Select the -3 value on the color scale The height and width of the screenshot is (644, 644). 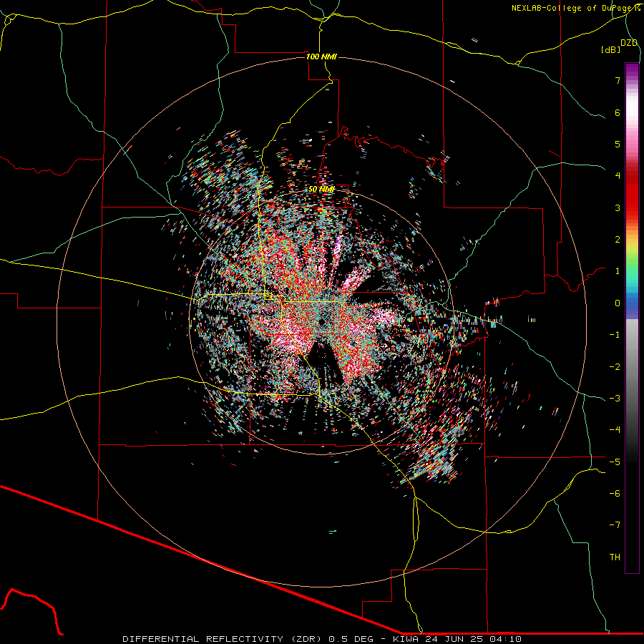pos(615,398)
